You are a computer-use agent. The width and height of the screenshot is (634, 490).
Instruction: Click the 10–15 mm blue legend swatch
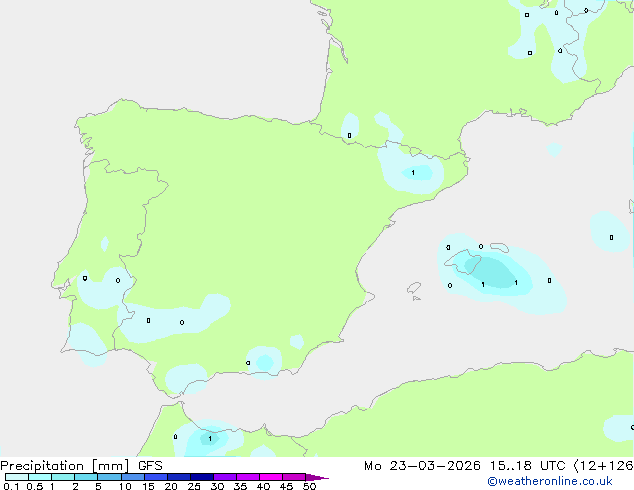coord(133,477)
